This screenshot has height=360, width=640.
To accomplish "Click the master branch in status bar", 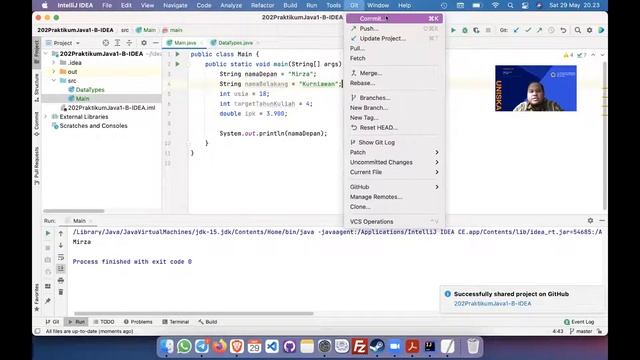I will point(581,331).
